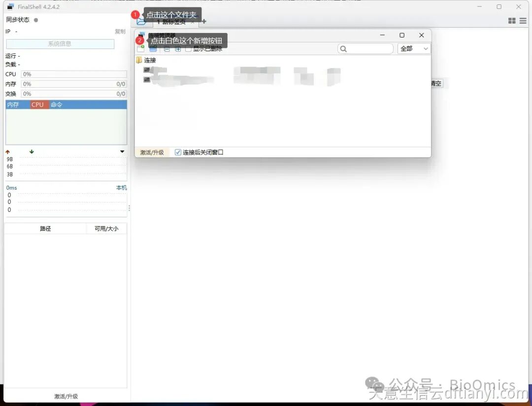Click the sidebar splitter handle dots
This screenshot has height=406, width=532.
click(129, 208)
